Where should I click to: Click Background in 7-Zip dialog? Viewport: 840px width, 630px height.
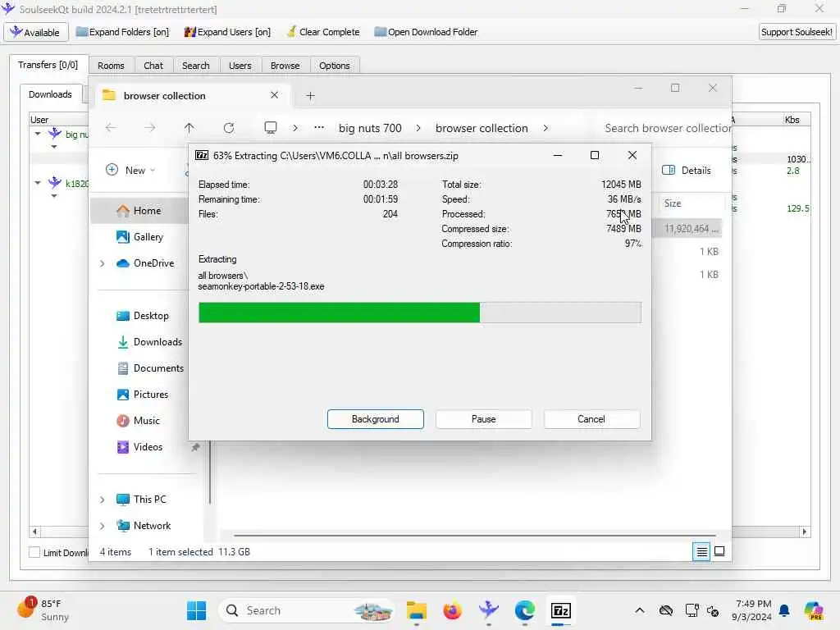click(x=376, y=419)
